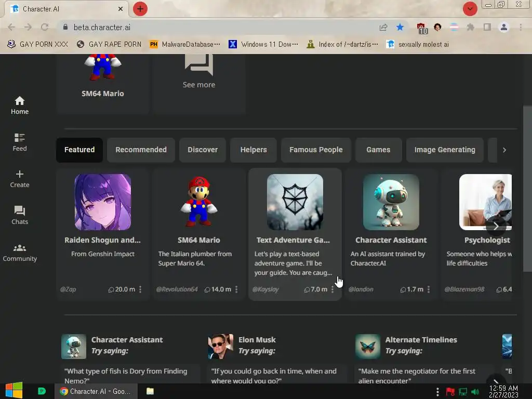Open the Image Generating tab
Viewport: 532px width, 399px height.
(445, 150)
